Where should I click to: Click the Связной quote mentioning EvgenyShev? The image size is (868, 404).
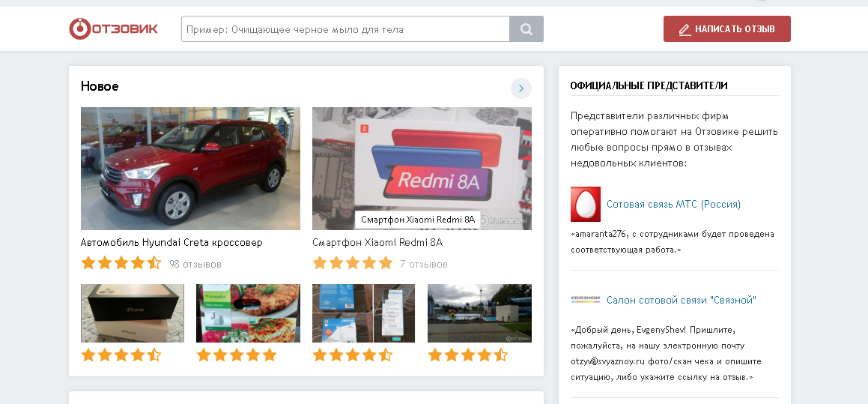(667, 354)
